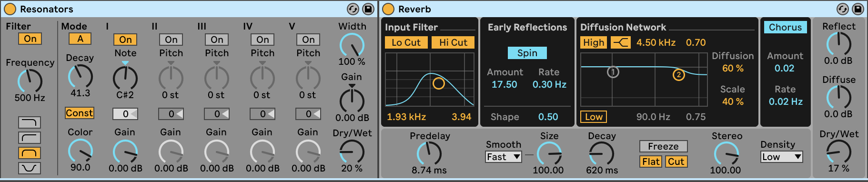Click the Resonators save preset icon
The image size is (868, 182).
pyautogui.click(x=368, y=9)
